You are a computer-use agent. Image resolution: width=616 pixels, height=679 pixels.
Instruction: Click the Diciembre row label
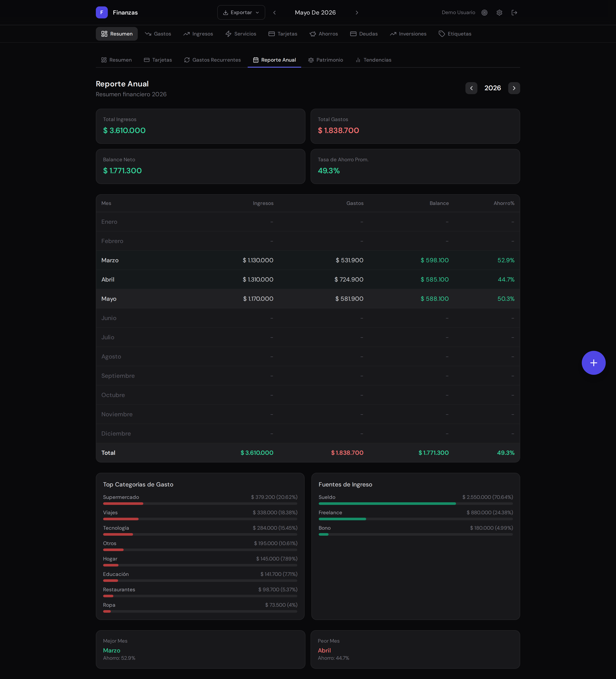point(116,433)
